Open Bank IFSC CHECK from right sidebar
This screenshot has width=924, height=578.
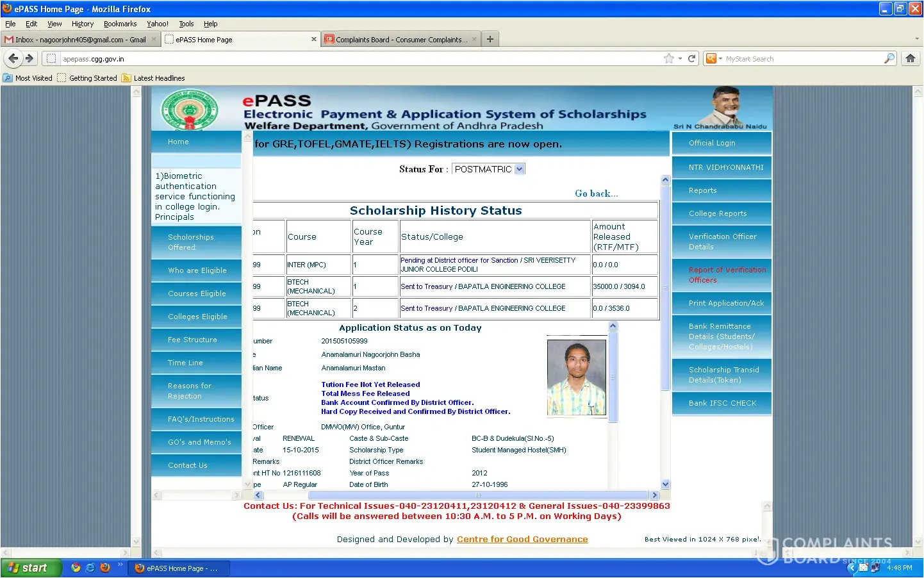click(x=722, y=403)
